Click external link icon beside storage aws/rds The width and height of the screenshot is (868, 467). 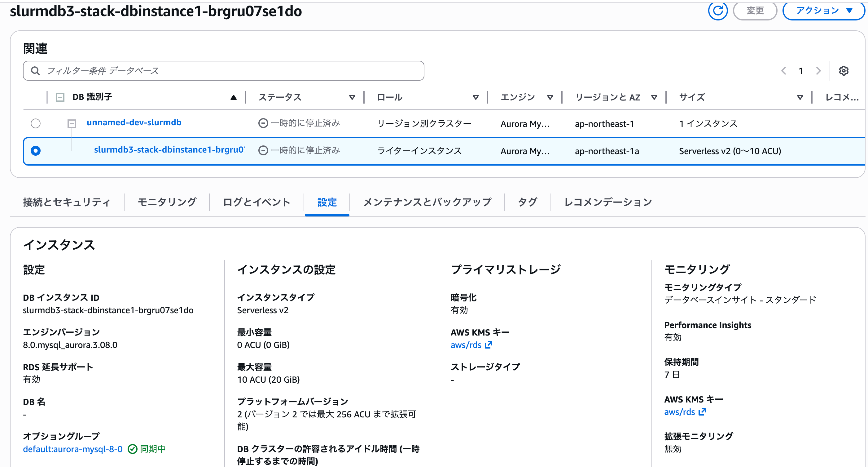489,345
